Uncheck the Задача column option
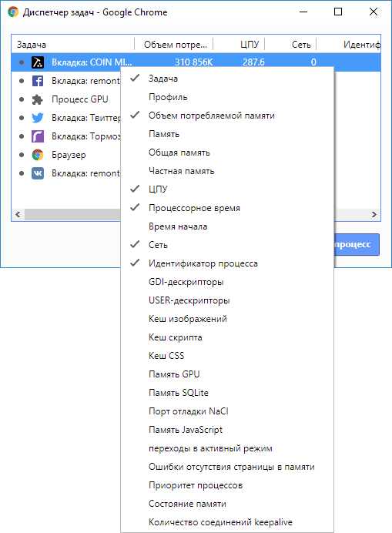This screenshot has width=392, height=533. click(x=227, y=79)
